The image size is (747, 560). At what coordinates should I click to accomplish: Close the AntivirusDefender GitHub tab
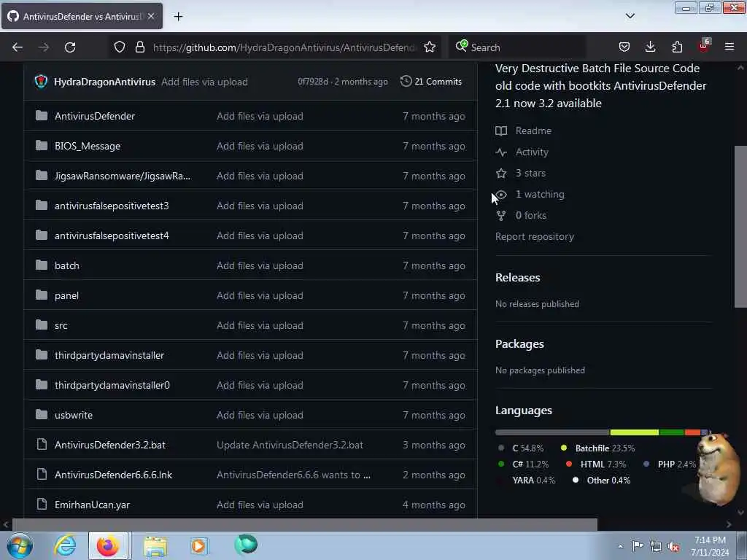click(151, 16)
